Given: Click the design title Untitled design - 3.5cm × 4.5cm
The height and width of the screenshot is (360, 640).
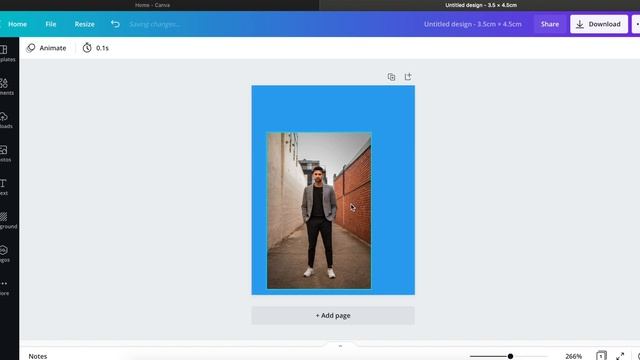Looking at the screenshot, I should pos(473,24).
